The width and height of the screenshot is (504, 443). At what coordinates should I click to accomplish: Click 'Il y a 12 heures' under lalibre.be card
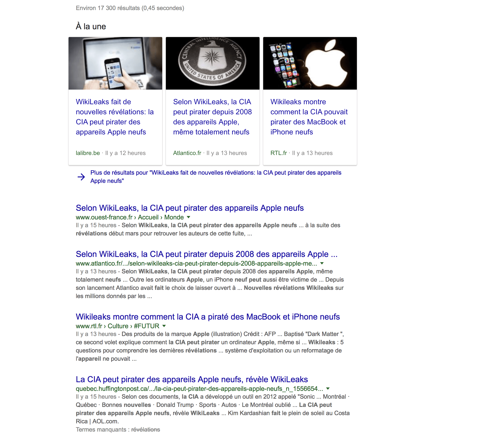click(125, 153)
